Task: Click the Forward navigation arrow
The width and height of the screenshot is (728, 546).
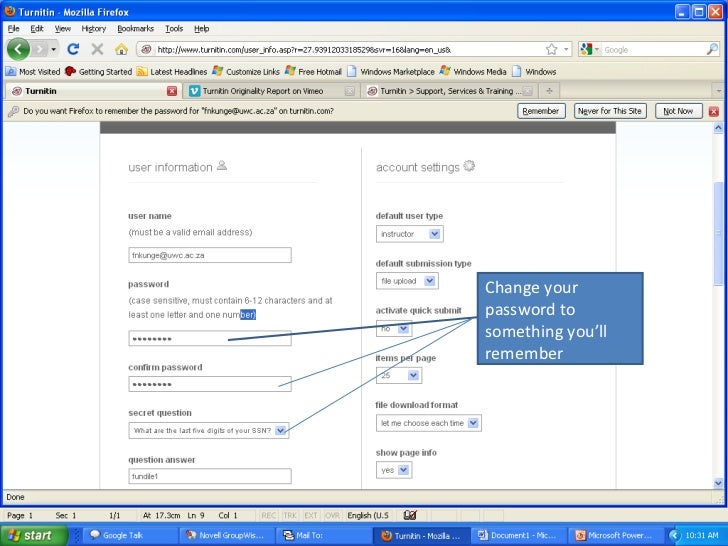Action: (x=39, y=49)
